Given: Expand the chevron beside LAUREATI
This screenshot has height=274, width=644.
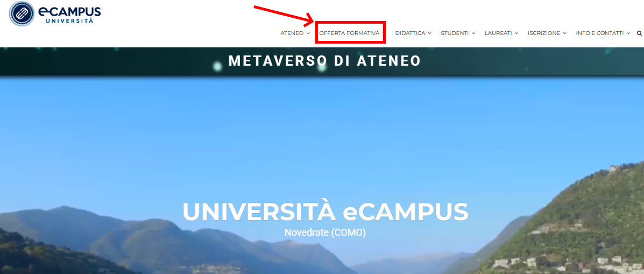Looking at the screenshot, I should pos(516,33).
